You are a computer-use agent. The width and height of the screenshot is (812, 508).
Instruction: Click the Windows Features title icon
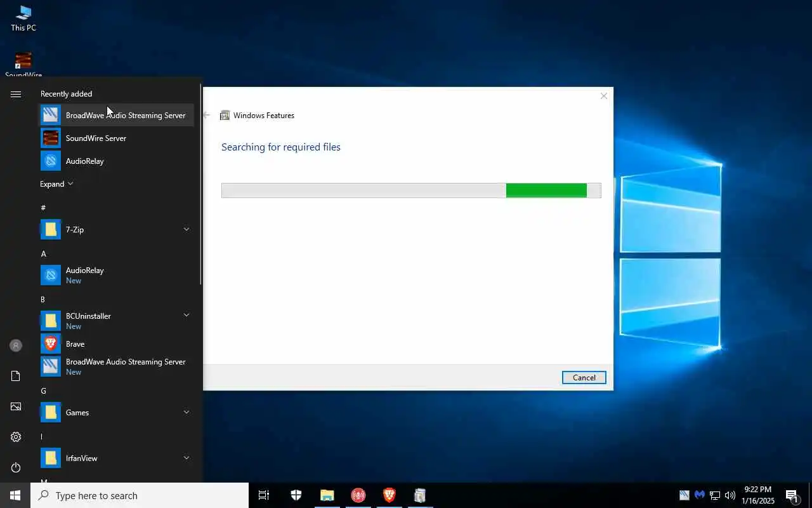[225, 115]
